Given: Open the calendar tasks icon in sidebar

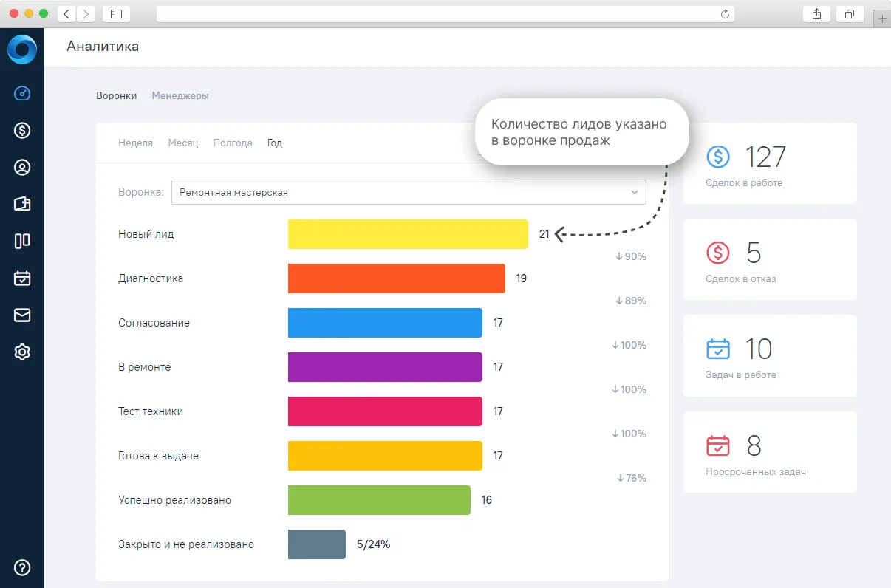Looking at the screenshot, I should tap(22, 278).
